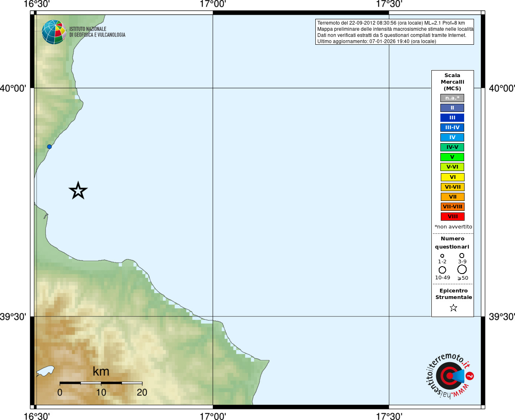515x420 pixels.
Task: Click the 10-49 questionnaires circle symbol
Action: (x=442, y=270)
